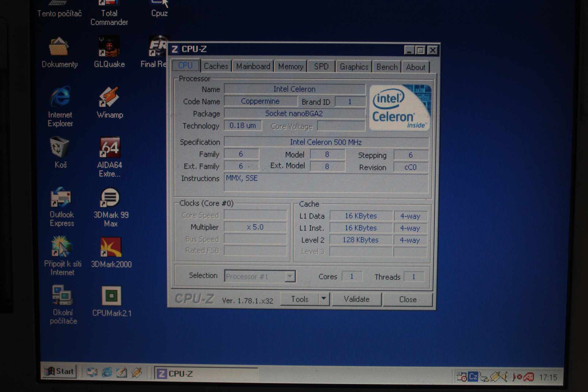
Task: Click the Cz keyboard language tray indicator
Action: tap(473, 376)
